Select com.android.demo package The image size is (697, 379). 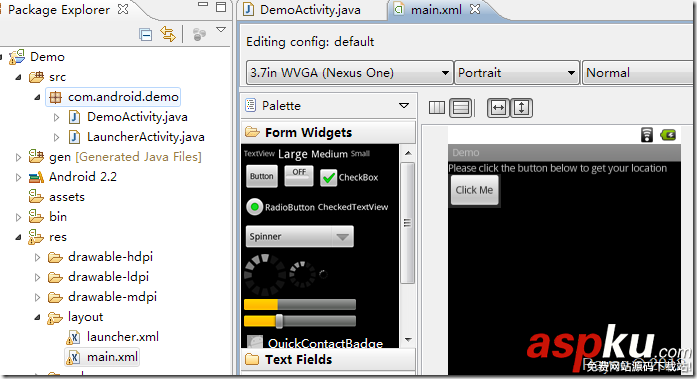pos(113,97)
